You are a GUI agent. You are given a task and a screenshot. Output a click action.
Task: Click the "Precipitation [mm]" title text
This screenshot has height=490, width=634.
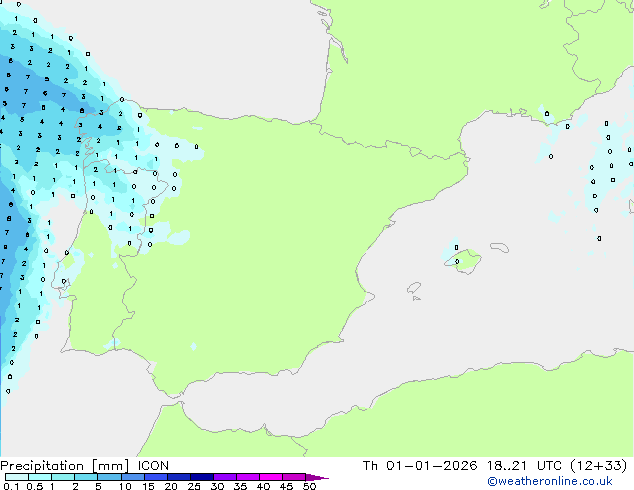pos(64,465)
